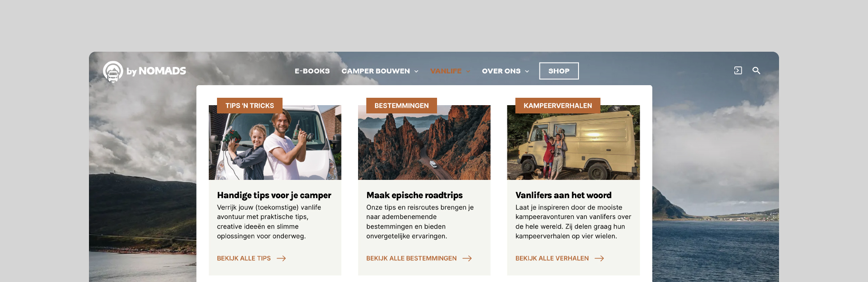The height and width of the screenshot is (282, 868).
Task: Click the login arrow box icon
Action: point(738,70)
